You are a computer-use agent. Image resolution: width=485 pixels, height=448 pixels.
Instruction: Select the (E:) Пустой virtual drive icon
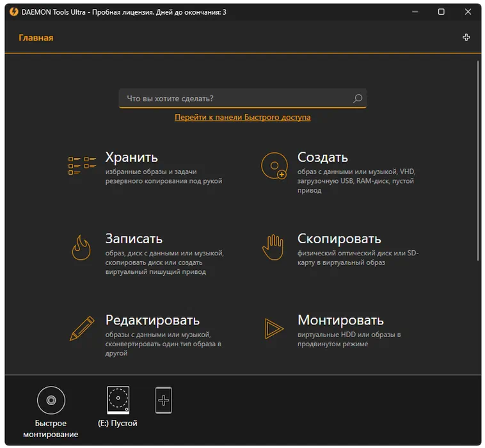(118, 400)
